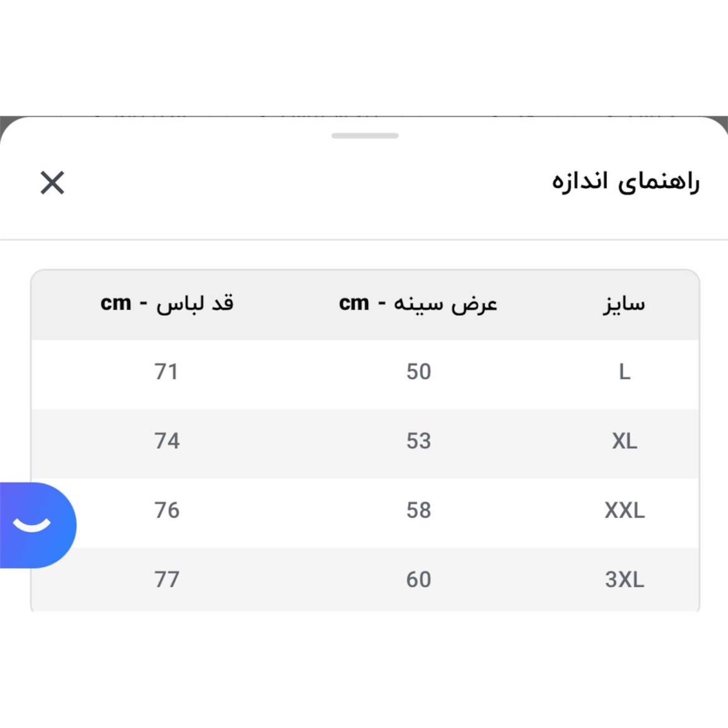Click size L in the table
The image size is (728, 728).
[x=624, y=372]
